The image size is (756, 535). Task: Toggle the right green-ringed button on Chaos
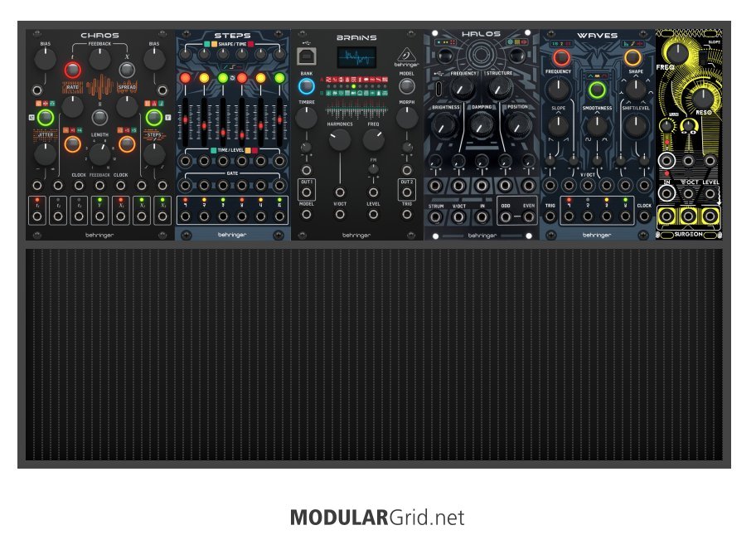(154, 117)
